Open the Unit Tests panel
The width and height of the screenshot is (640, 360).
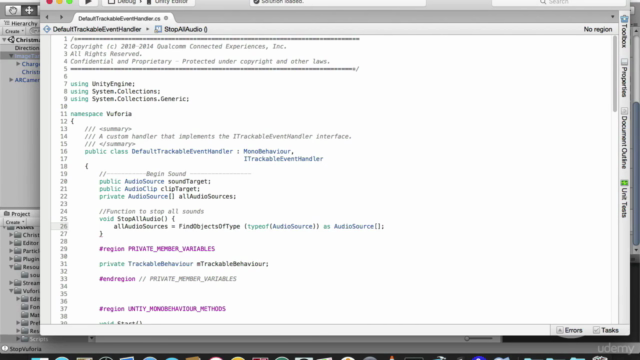624,199
